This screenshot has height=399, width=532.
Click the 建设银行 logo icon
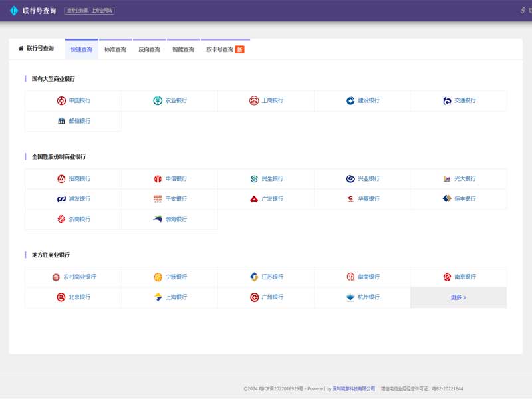click(350, 101)
